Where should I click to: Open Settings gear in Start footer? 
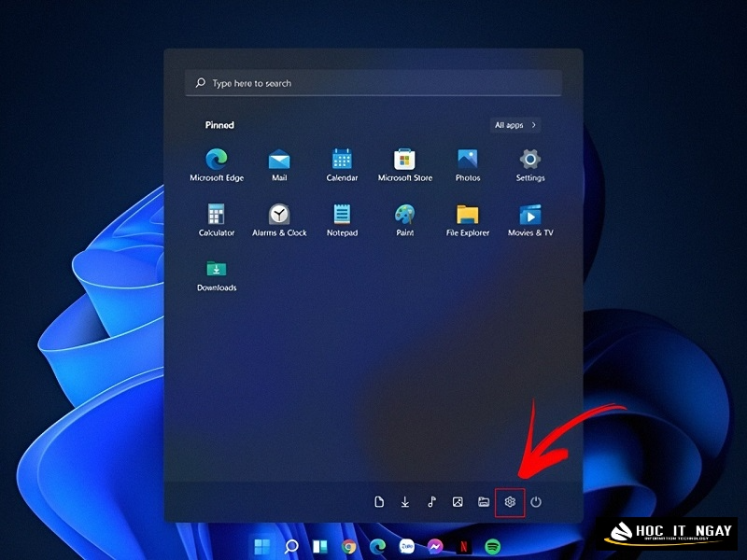click(x=510, y=502)
